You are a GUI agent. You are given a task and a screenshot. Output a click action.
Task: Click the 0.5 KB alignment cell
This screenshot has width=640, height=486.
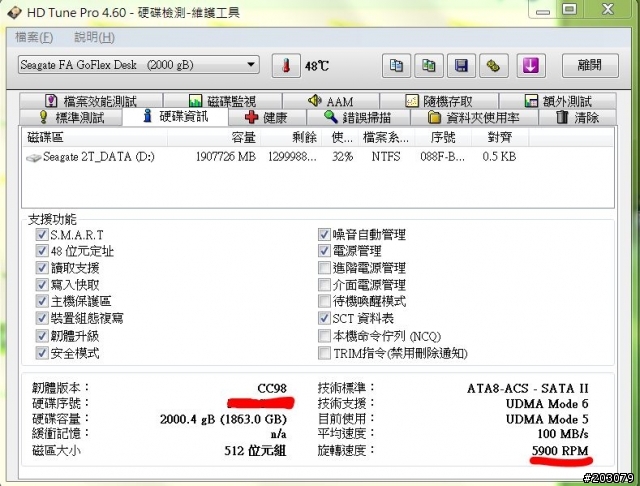[499, 157]
